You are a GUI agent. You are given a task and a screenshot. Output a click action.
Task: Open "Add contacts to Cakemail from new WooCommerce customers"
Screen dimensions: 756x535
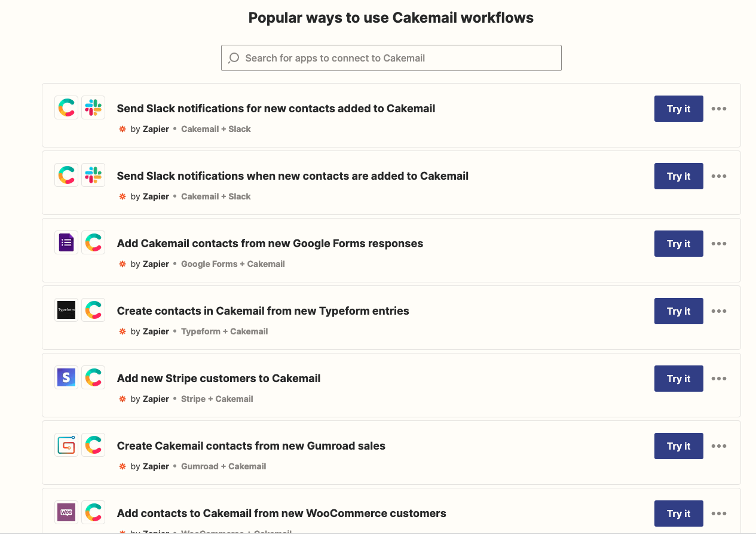pos(281,514)
